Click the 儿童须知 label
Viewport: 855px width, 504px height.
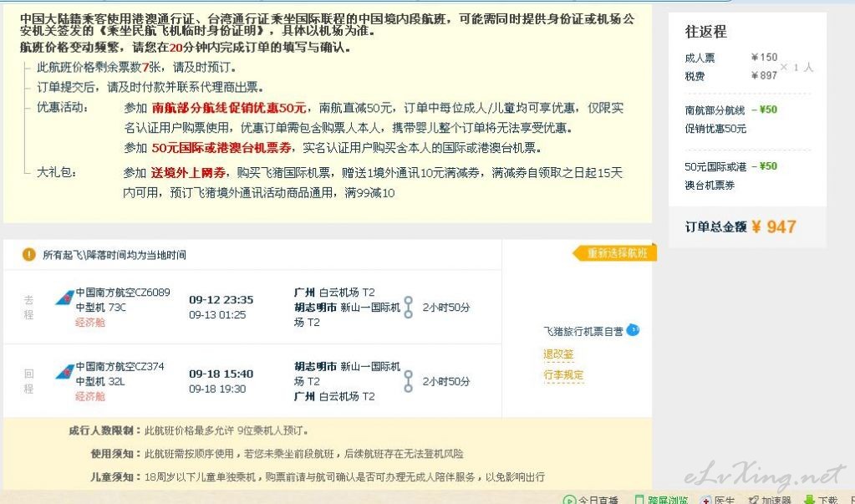point(115,476)
